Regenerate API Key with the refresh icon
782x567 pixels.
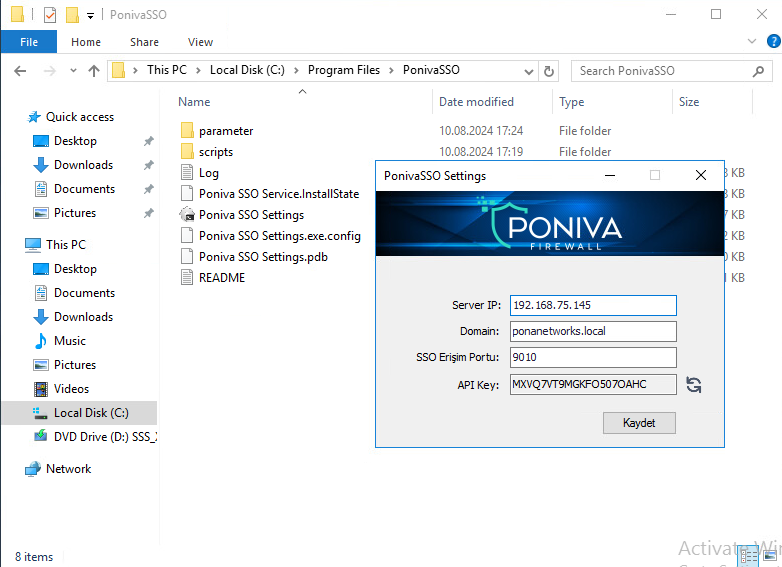coord(693,384)
